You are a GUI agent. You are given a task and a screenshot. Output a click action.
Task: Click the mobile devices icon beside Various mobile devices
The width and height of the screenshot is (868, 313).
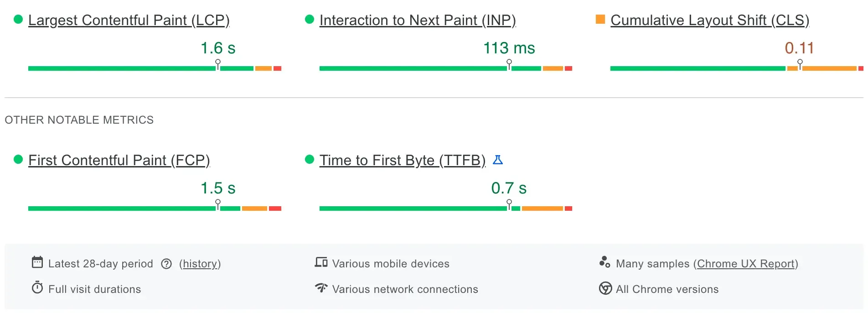tap(321, 263)
